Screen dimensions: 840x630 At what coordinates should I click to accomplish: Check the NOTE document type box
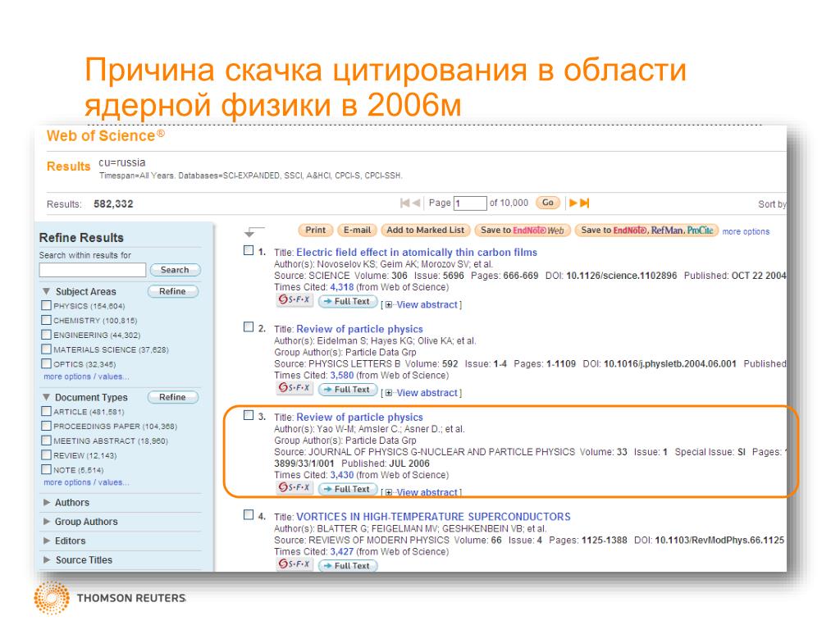(x=46, y=468)
